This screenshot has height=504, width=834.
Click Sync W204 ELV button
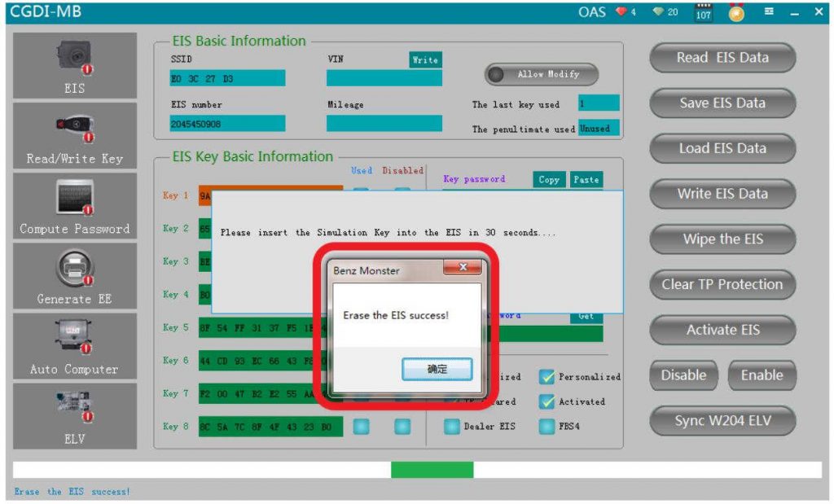pyautogui.click(x=722, y=420)
